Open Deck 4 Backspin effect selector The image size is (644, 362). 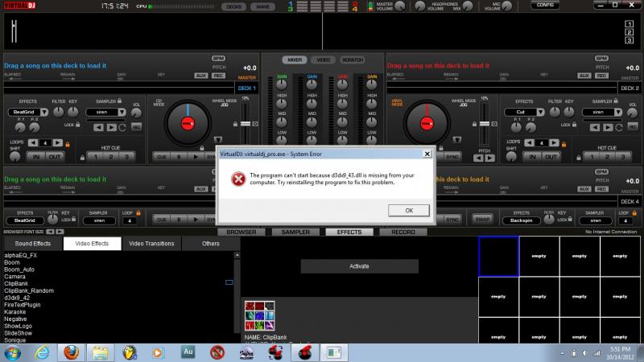[x=521, y=220]
